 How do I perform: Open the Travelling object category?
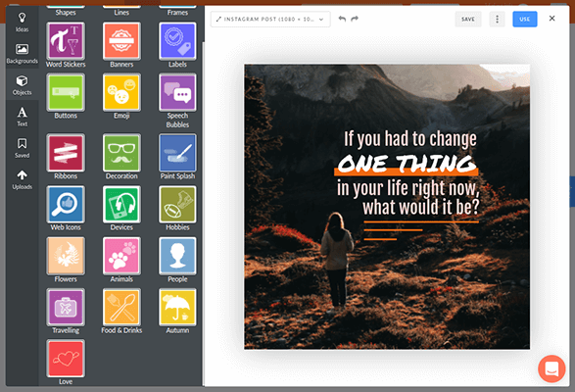pyautogui.click(x=66, y=307)
